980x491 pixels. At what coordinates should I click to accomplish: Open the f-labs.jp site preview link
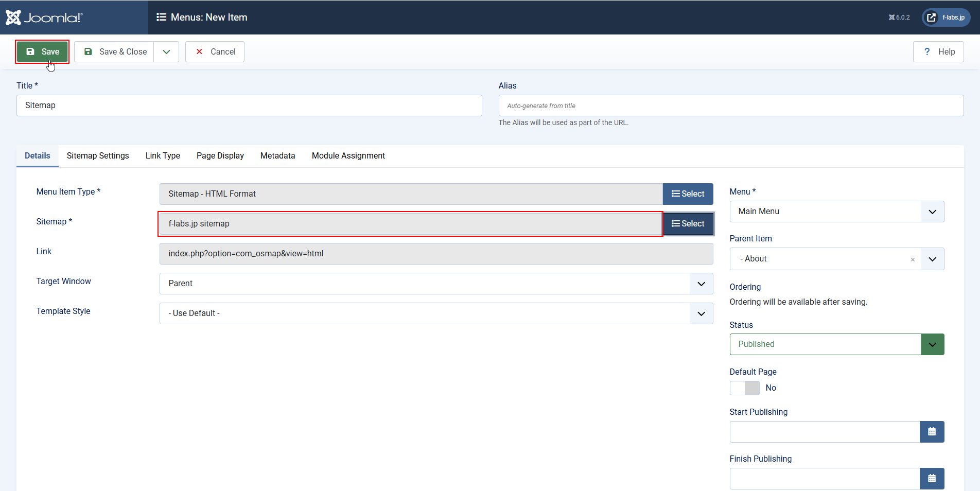coord(946,17)
